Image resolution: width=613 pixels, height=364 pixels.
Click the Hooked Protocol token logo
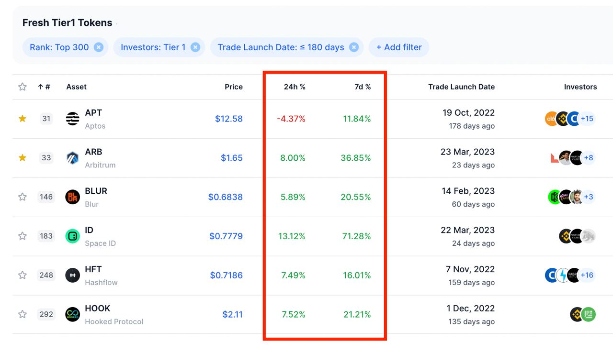[x=73, y=314]
